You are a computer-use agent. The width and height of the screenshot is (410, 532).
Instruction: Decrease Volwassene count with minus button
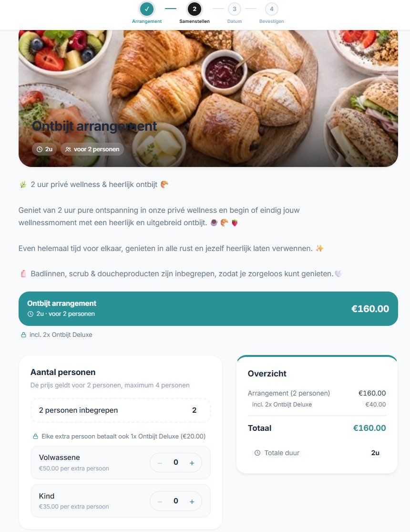tap(160, 463)
